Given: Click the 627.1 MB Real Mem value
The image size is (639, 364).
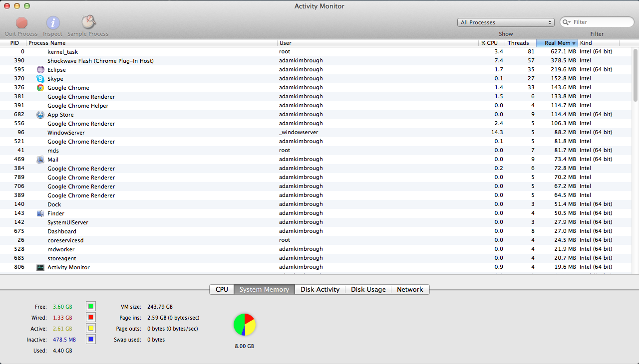Looking at the screenshot, I should 564,52.
